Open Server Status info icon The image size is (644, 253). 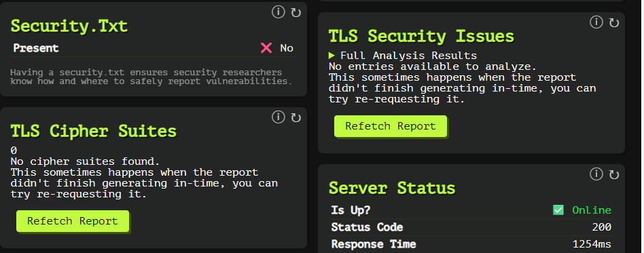pyautogui.click(x=596, y=174)
